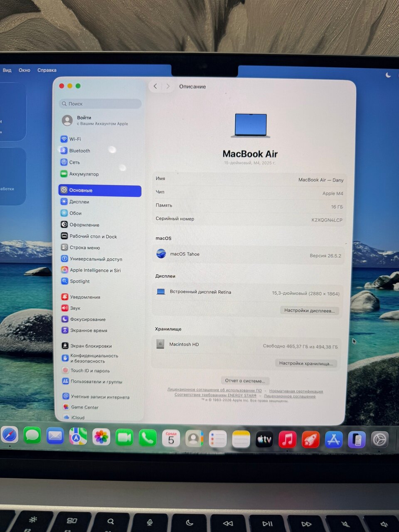Screen dimensions: 399x532
Task: Open the Справка menu
Action: click(47, 70)
